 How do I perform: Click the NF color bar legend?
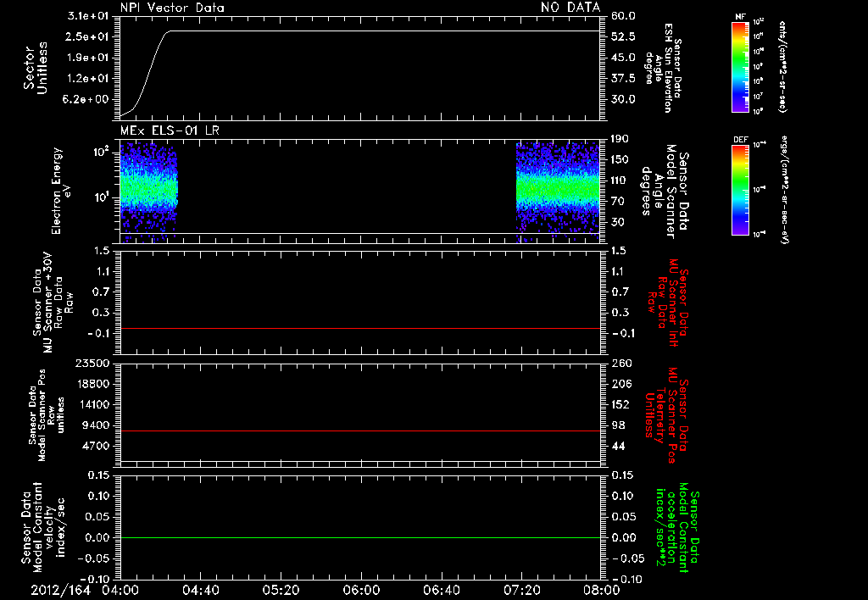[x=741, y=66]
